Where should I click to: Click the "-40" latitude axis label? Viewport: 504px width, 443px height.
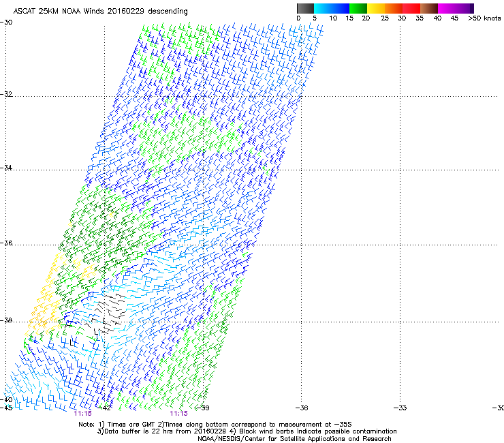coord(6,400)
